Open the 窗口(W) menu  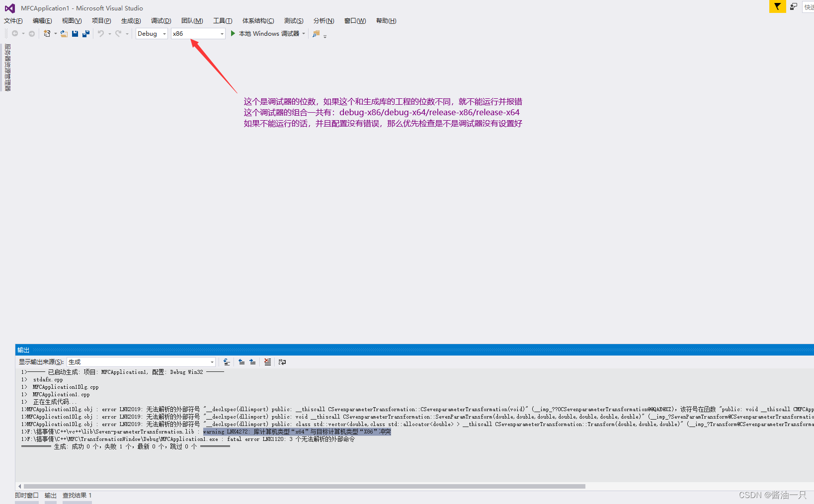tap(355, 21)
